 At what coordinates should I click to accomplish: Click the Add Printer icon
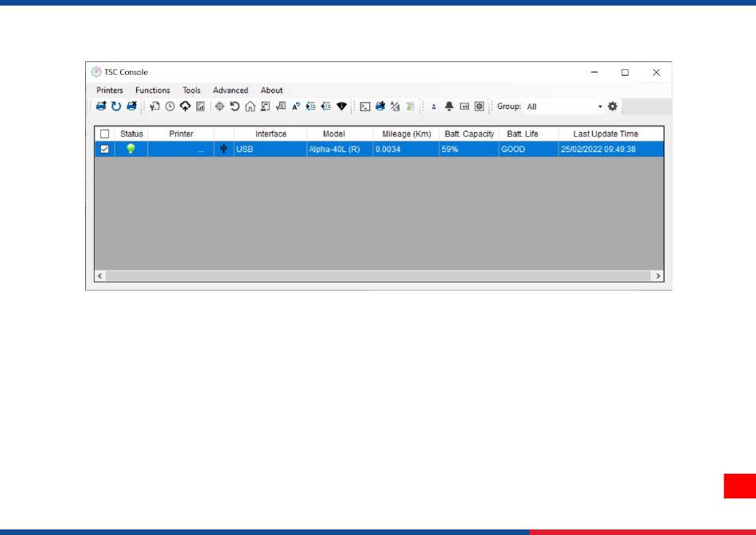pos(101,106)
